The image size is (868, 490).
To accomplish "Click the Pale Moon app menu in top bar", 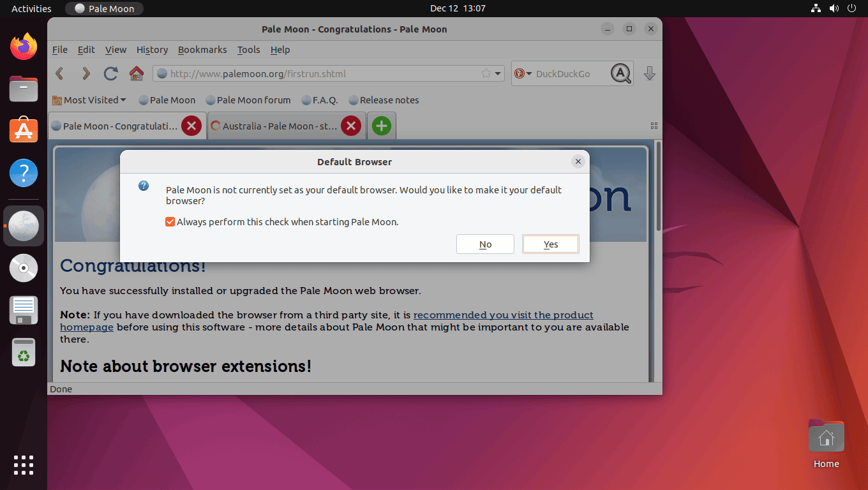I will tap(104, 8).
